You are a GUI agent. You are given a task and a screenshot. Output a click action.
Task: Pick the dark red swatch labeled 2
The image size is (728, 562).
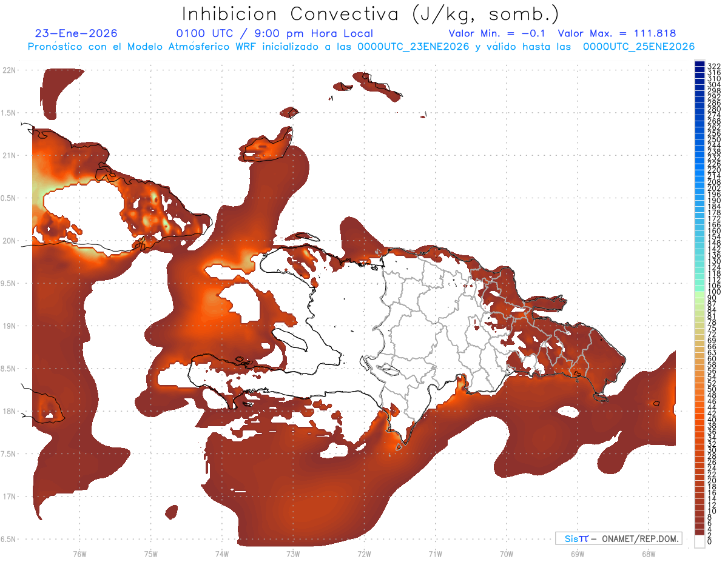pos(699,532)
